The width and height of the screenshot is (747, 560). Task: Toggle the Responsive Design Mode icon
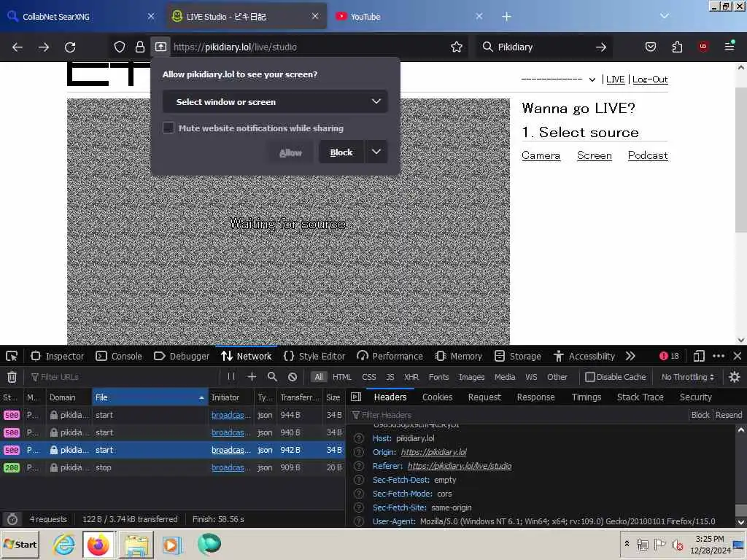coord(698,356)
